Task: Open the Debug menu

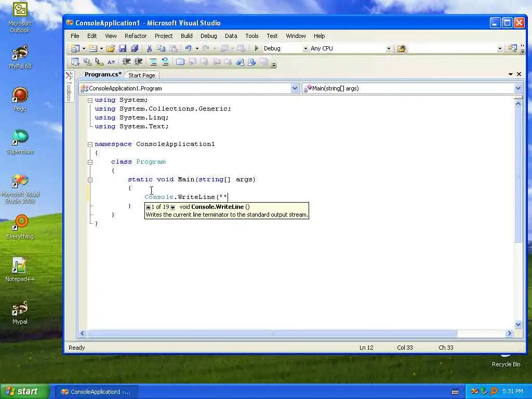Action: [209, 36]
